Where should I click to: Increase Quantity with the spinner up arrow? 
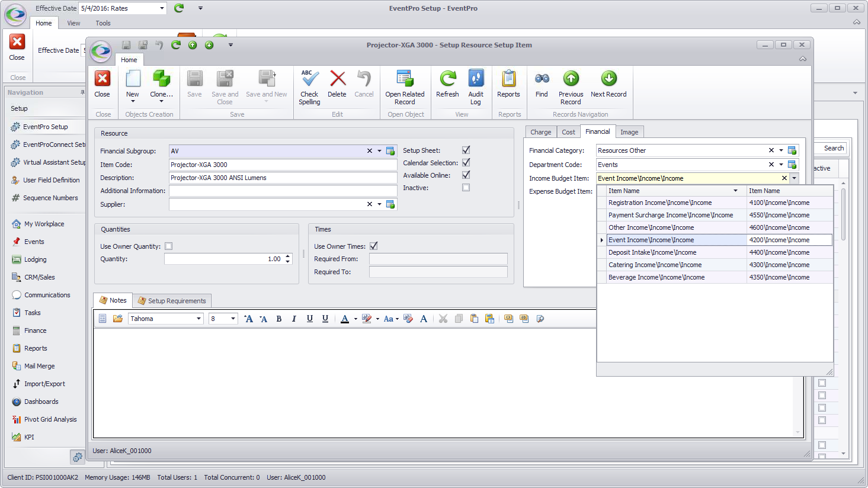[x=288, y=256]
